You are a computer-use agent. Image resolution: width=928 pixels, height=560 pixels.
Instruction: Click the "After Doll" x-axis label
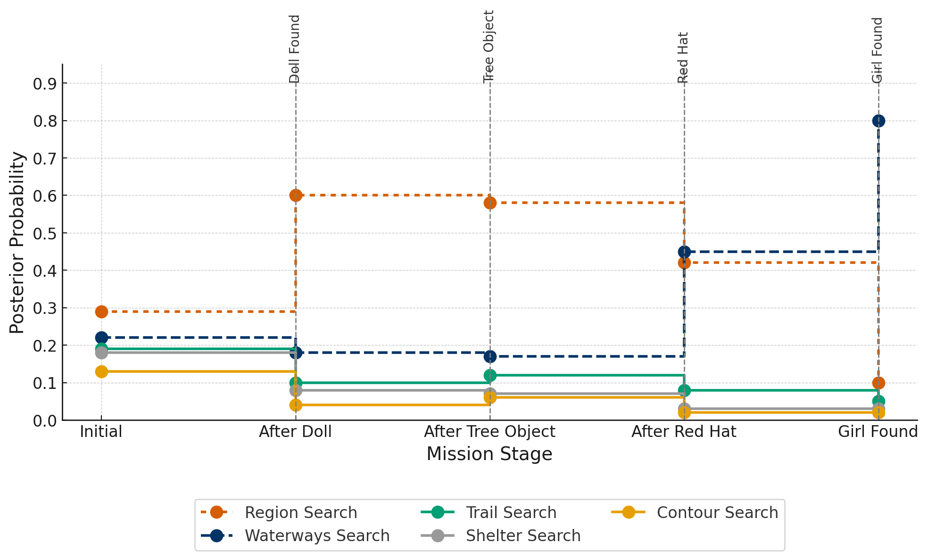[x=296, y=431]
